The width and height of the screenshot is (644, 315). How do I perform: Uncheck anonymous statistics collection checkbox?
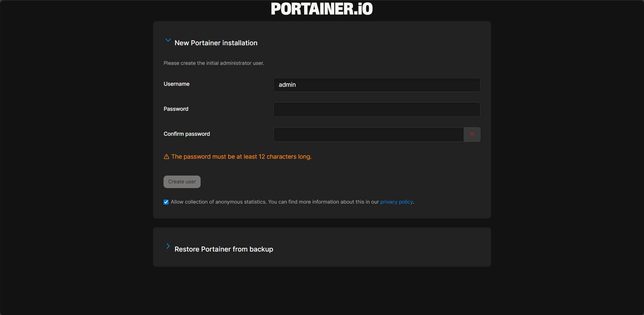pos(166,202)
